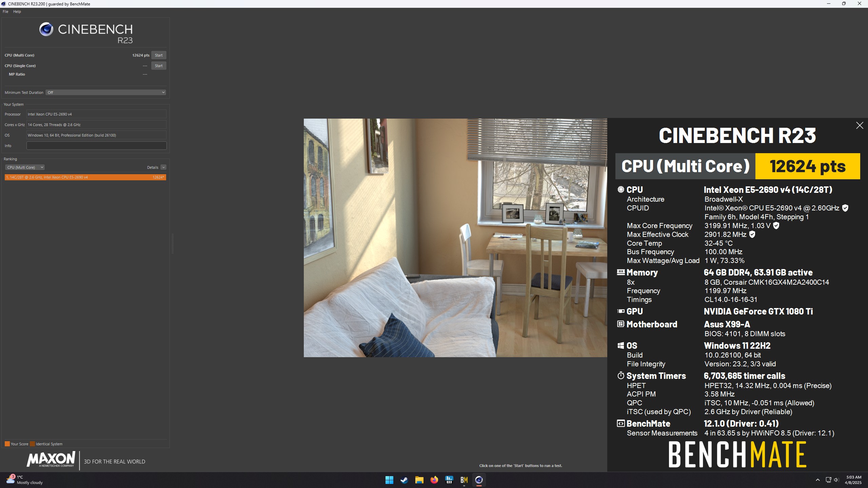The height and width of the screenshot is (488, 868).
Task: Select the E5-2690 v4 ranking entry
Action: [85, 177]
